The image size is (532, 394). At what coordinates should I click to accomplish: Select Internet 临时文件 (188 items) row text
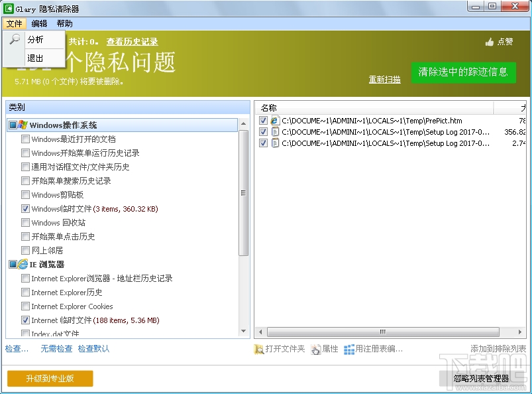point(95,320)
